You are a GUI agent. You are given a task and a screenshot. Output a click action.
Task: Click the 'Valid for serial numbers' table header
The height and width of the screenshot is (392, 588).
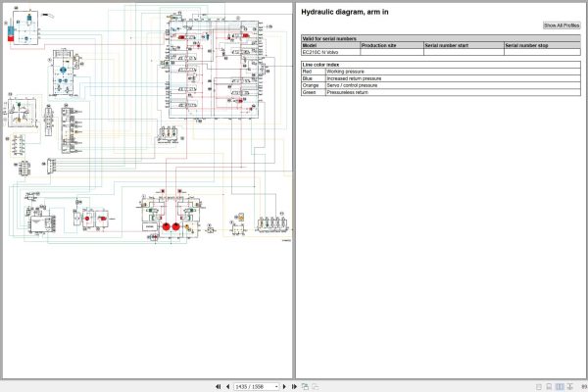tap(441, 38)
